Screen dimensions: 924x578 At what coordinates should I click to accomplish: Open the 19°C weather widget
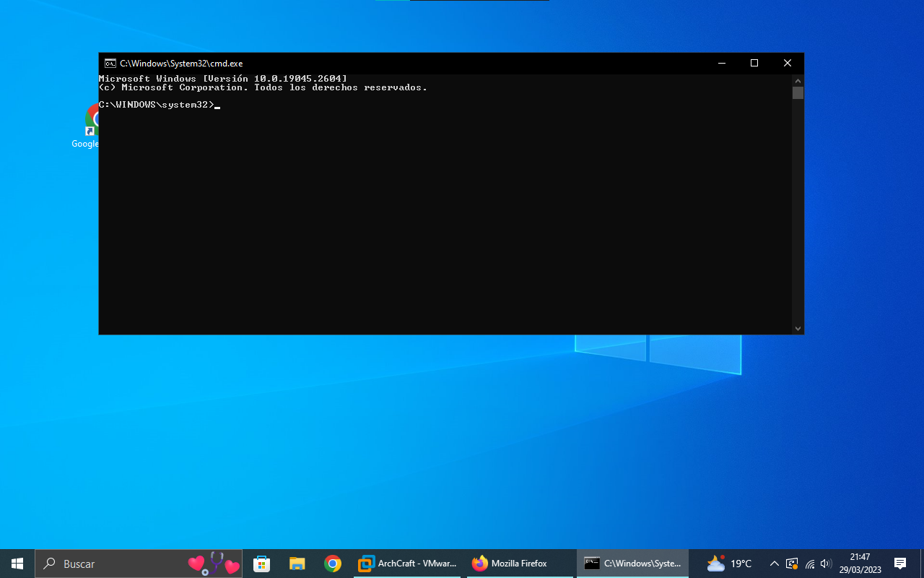click(730, 564)
